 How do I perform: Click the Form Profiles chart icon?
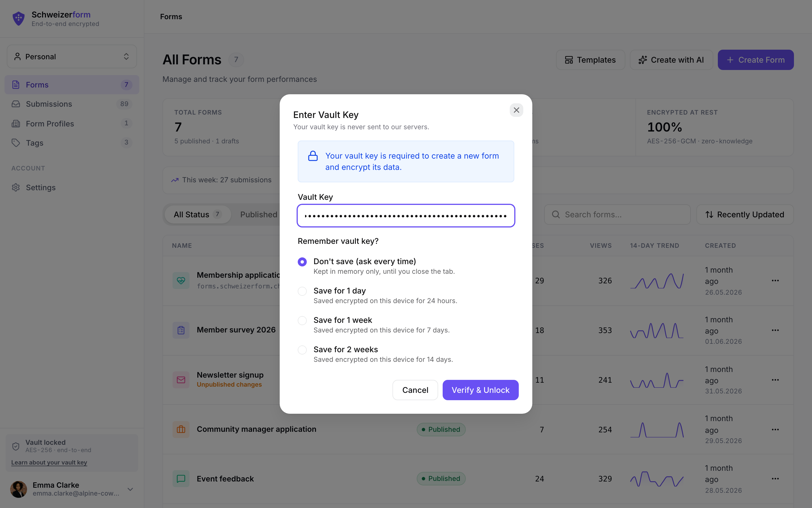pyautogui.click(x=16, y=123)
